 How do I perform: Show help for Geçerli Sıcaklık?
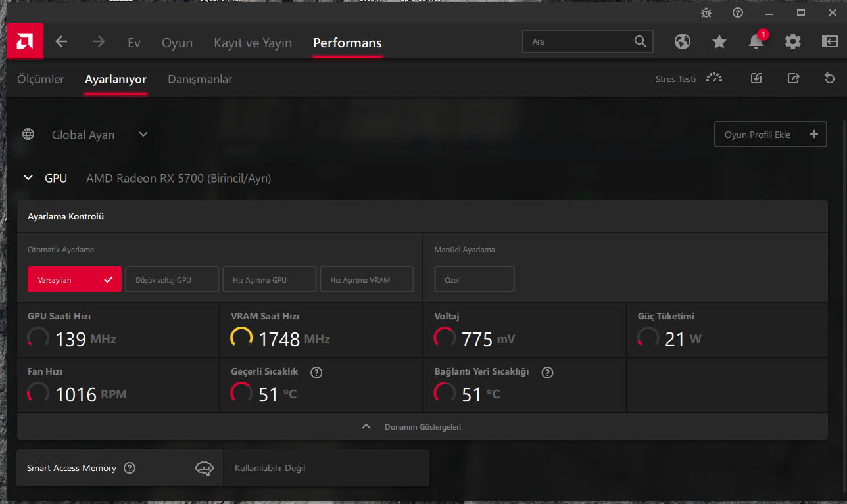click(x=316, y=373)
